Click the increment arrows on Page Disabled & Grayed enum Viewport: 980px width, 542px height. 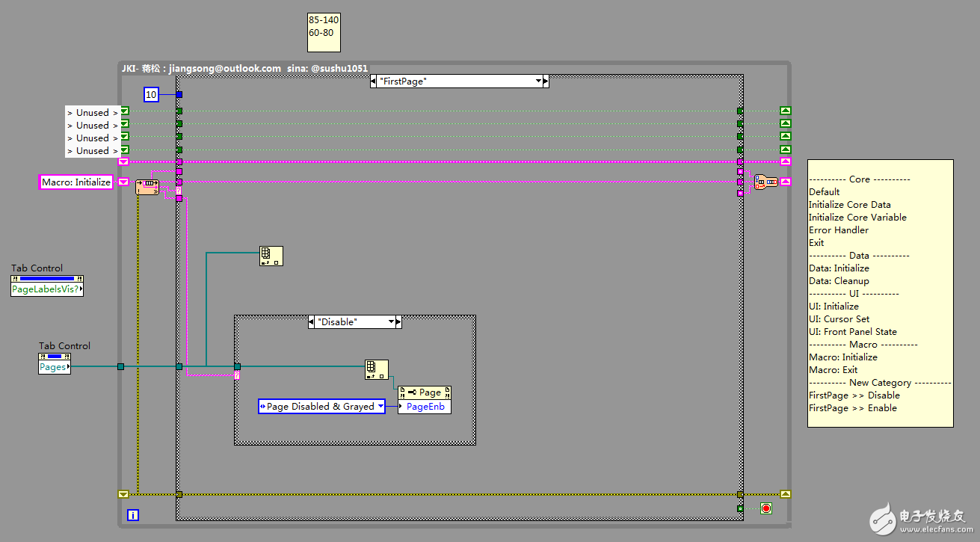point(262,407)
